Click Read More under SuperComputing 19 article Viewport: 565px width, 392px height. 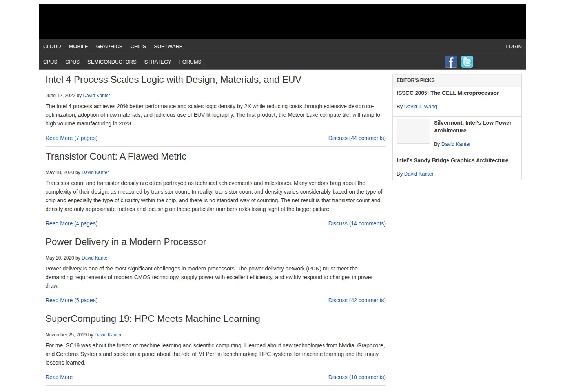click(59, 377)
